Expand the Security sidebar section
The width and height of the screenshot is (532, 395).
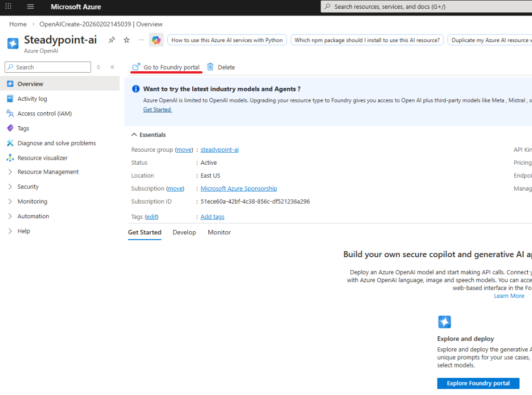(x=28, y=187)
